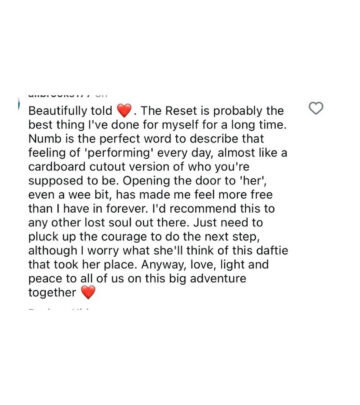Click the red heart emoji after "Beautifully told"
Viewport: 360px width, 405px height.
tap(124, 110)
